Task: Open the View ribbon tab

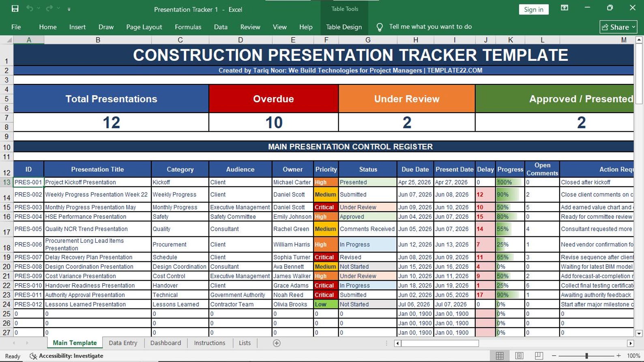Action: tap(279, 27)
